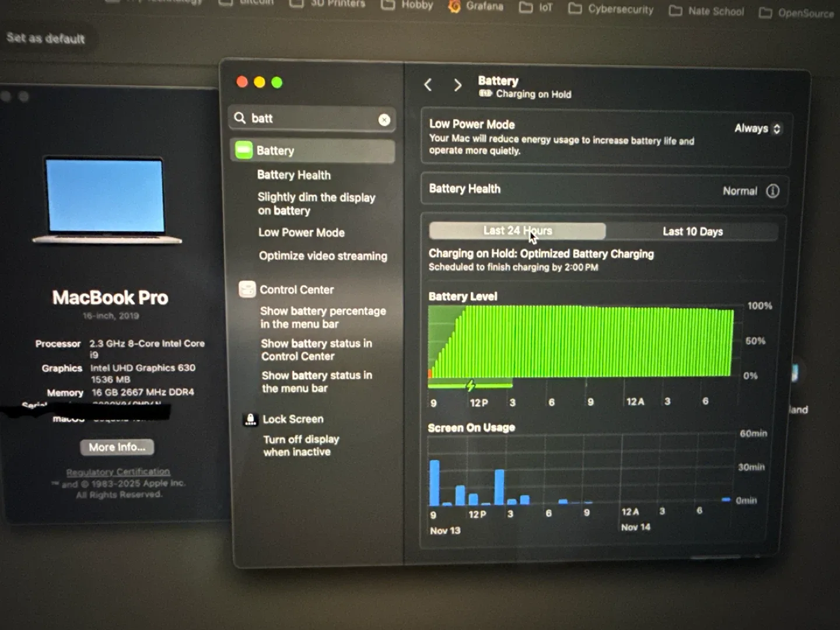Select the Last 24 Hours tab
The width and height of the screenshot is (840, 630).
tap(517, 230)
